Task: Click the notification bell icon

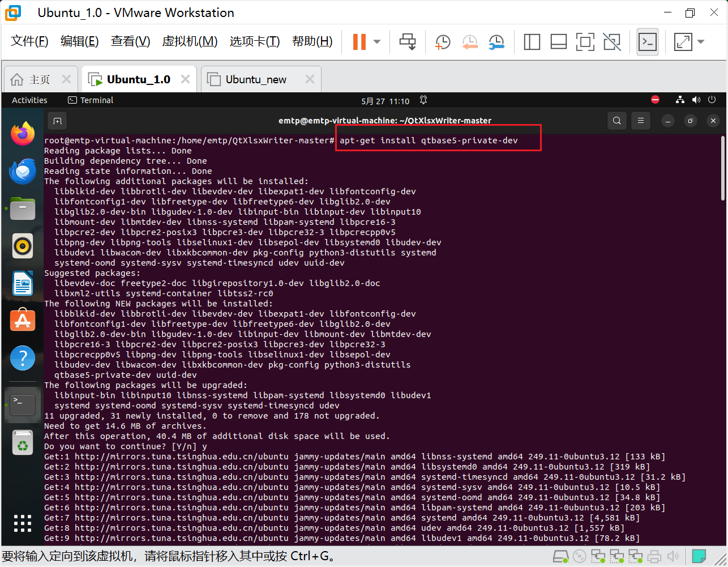Action: [x=423, y=100]
